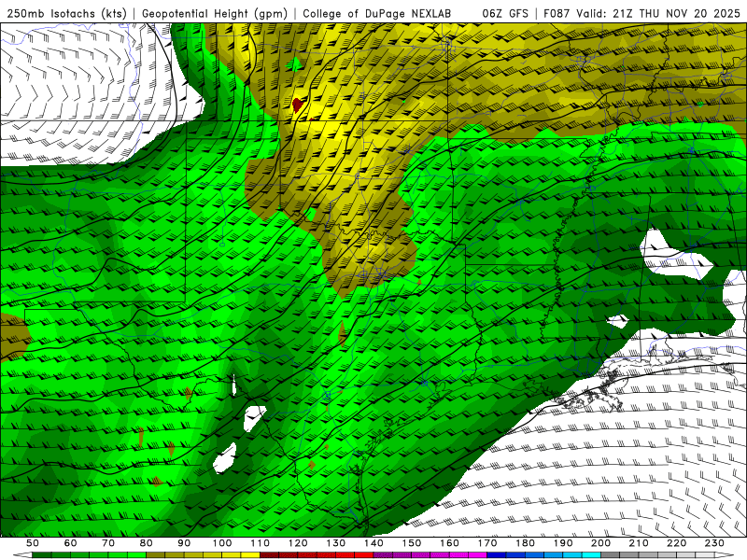Click the 70 label on the color scale
This screenshot has height=560, width=747.
[108, 543]
